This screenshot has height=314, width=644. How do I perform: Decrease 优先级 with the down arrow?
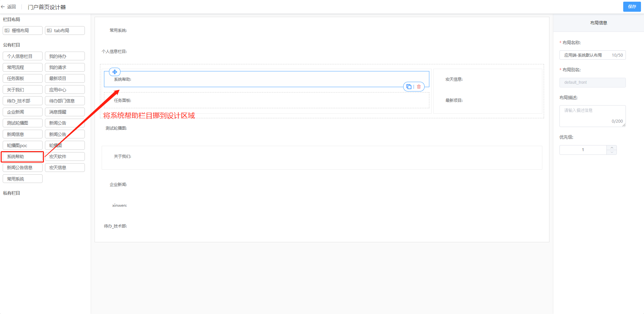[x=612, y=152]
